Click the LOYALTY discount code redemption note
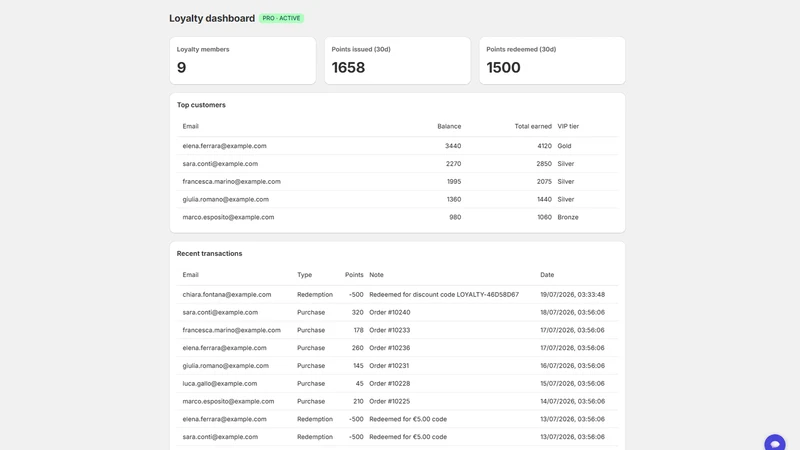Viewport: 800px width, 450px height. click(x=444, y=295)
